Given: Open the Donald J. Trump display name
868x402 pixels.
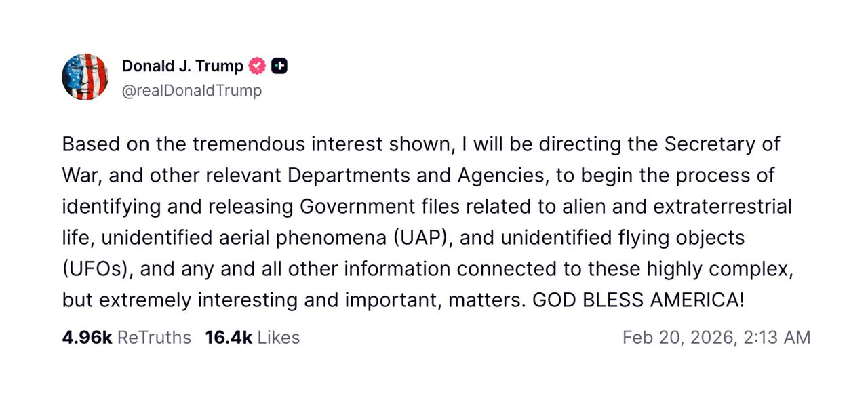Looking at the screenshot, I should pos(182,66).
